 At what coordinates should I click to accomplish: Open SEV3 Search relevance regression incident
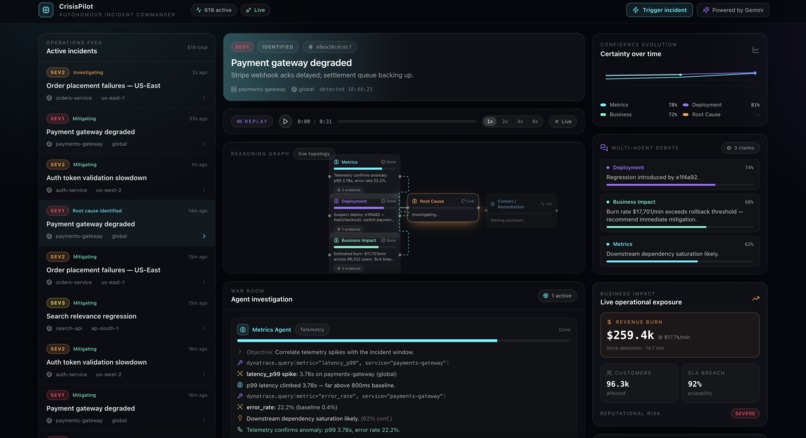coord(126,316)
